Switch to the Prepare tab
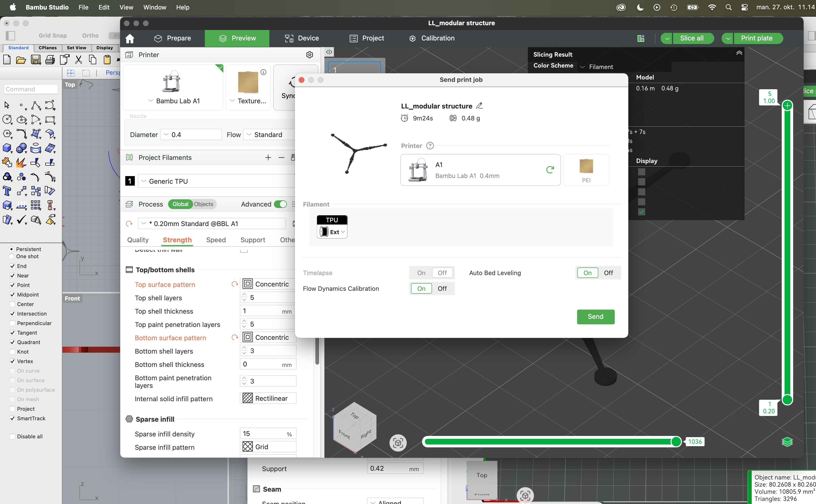This screenshot has width=816, height=504. click(x=172, y=38)
